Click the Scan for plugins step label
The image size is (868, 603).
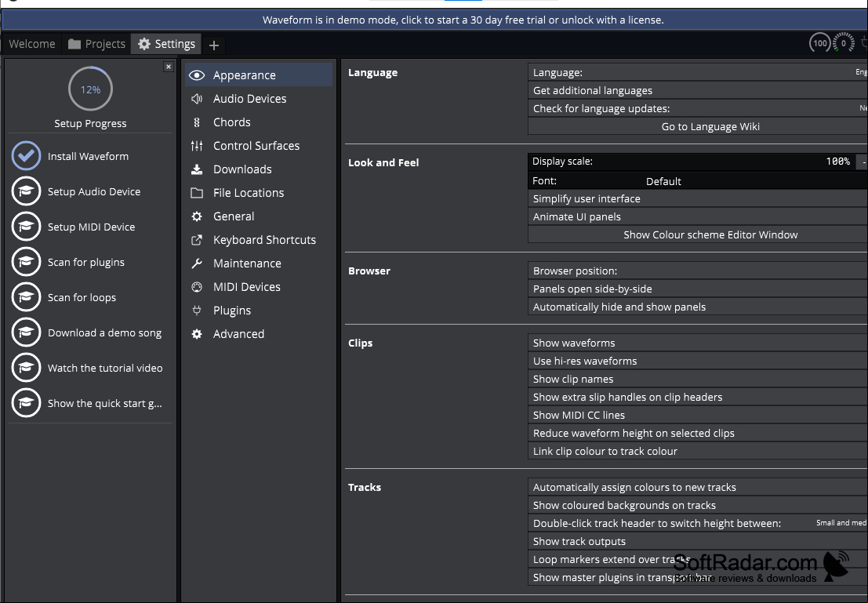coord(85,263)
